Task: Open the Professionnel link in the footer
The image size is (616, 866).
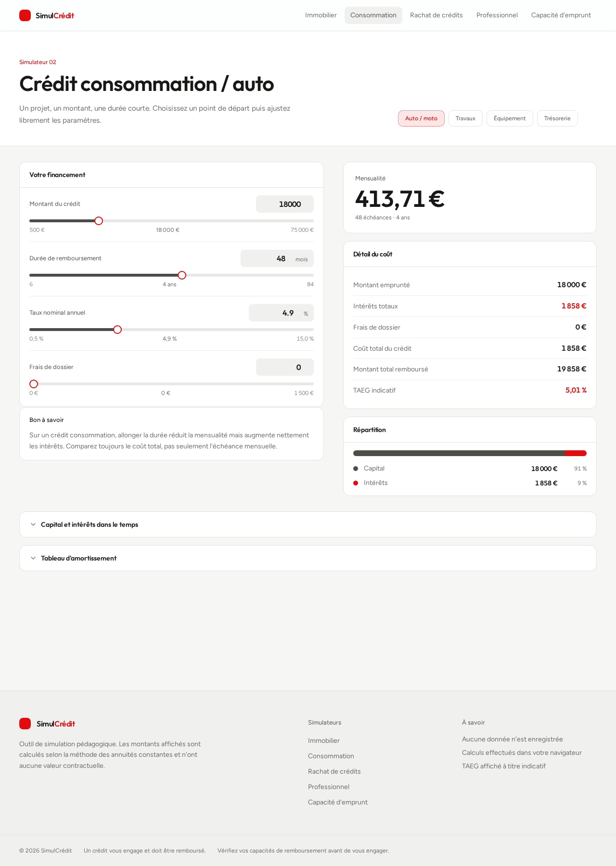Action: [x=329, y=787]
